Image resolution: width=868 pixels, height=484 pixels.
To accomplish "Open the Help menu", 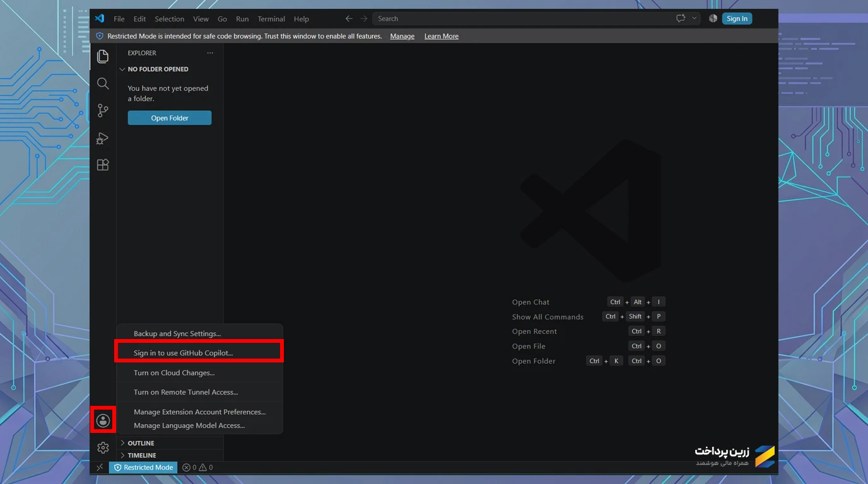I will pyautogui.click(x=302, y=19).
